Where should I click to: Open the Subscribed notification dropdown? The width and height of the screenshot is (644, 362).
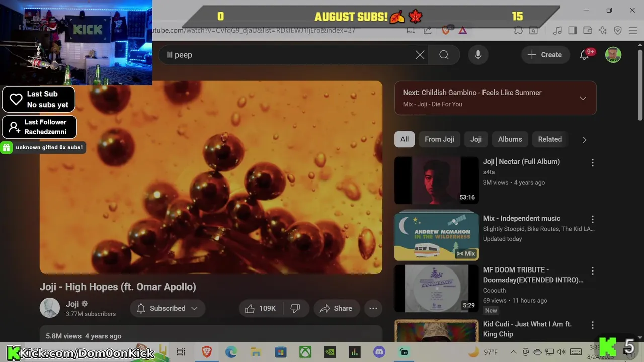tap(168, 308)
